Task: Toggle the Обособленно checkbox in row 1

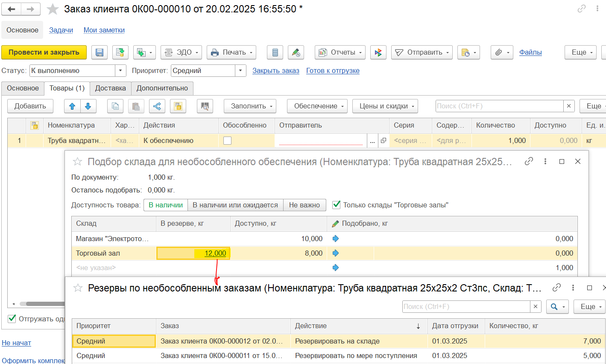Action: click(x=228, y=141)
